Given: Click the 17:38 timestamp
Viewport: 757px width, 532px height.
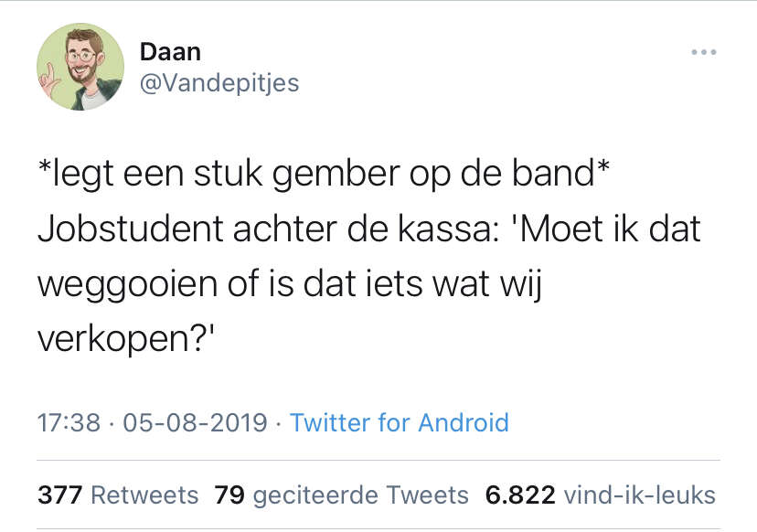Looking at the screenshot, I should tap(69, 423).
